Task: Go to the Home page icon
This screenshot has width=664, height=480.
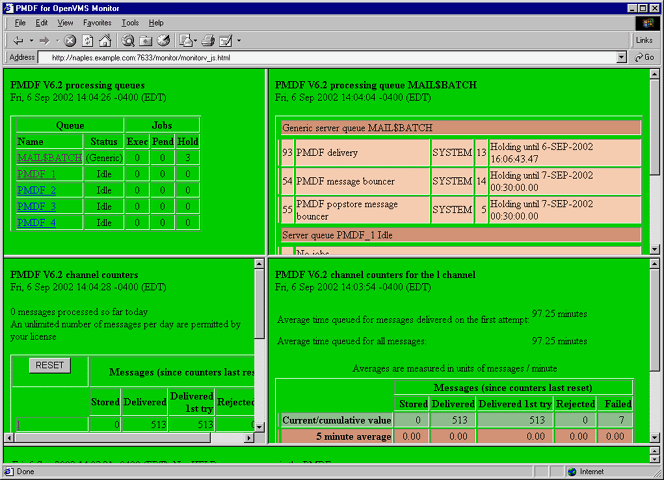Action: click(105, 41)
